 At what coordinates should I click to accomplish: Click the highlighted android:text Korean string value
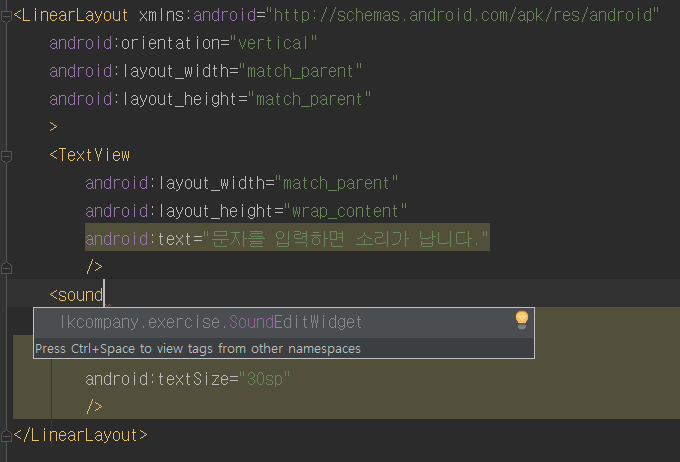click(x=346, y=239)
